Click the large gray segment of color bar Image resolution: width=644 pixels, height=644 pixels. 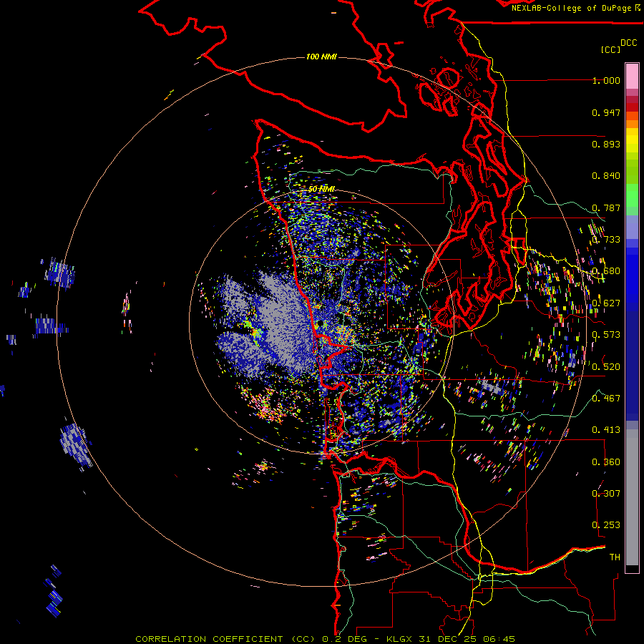[x=632, y=497]
